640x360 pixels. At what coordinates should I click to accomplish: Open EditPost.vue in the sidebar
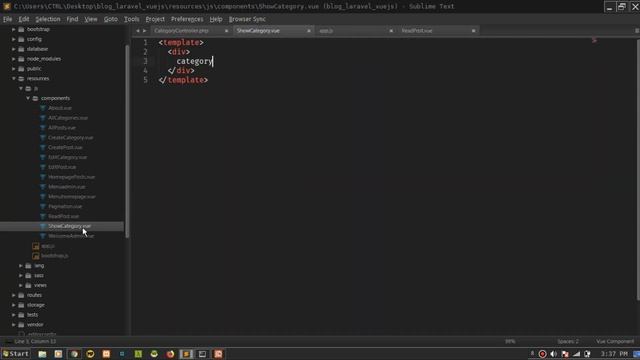pos(62,167)
